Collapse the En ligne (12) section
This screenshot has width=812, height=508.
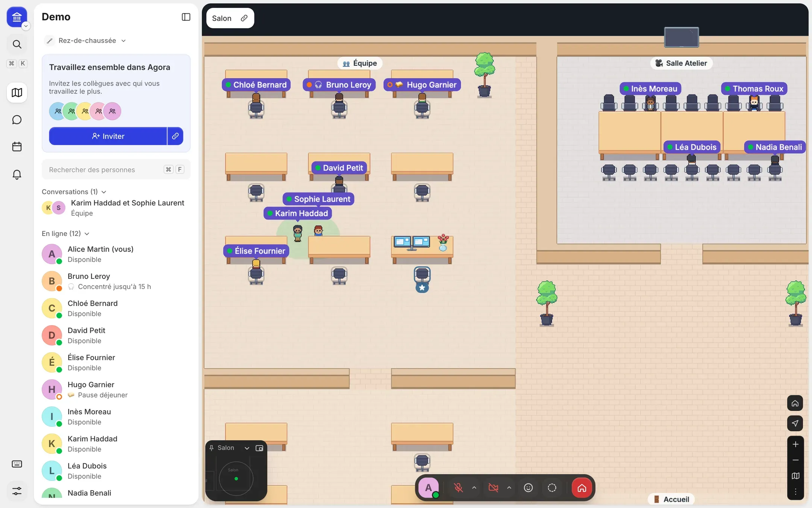65,233
